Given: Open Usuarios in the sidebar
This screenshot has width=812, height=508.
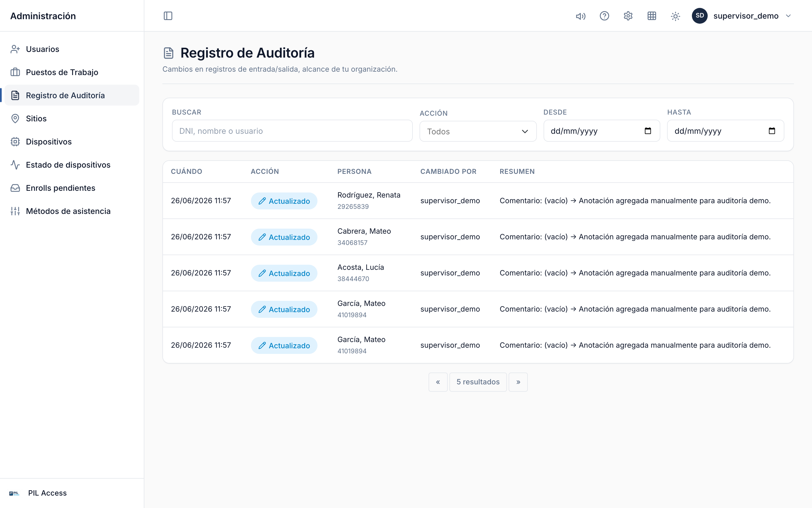Looking at the screenshot, I should [x=71, y=49].
